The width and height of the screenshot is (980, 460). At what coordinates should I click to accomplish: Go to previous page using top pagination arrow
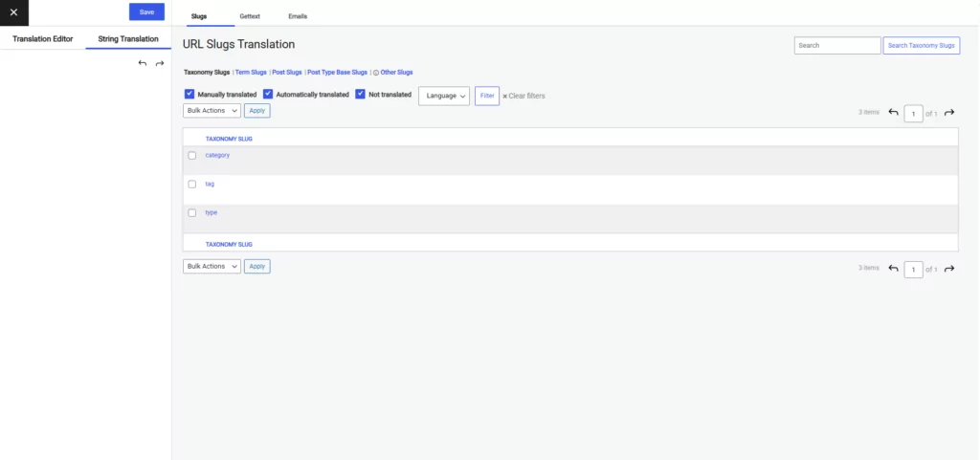click(893, 113)
